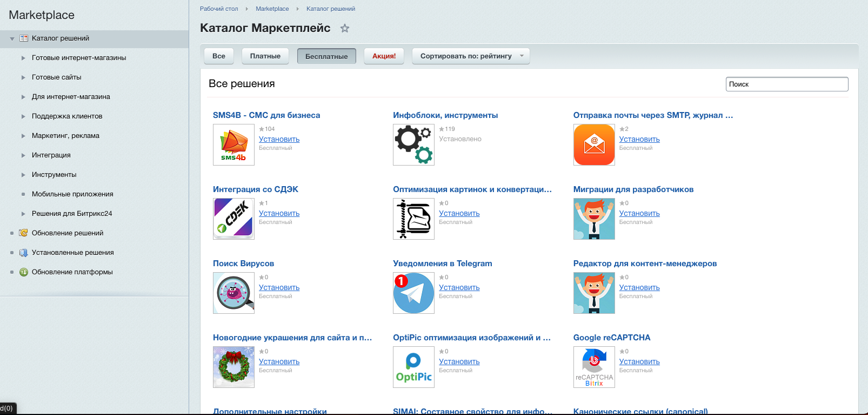Select the Все filter tab
This screenshot has width=868, height=415.
click(219, 56)
